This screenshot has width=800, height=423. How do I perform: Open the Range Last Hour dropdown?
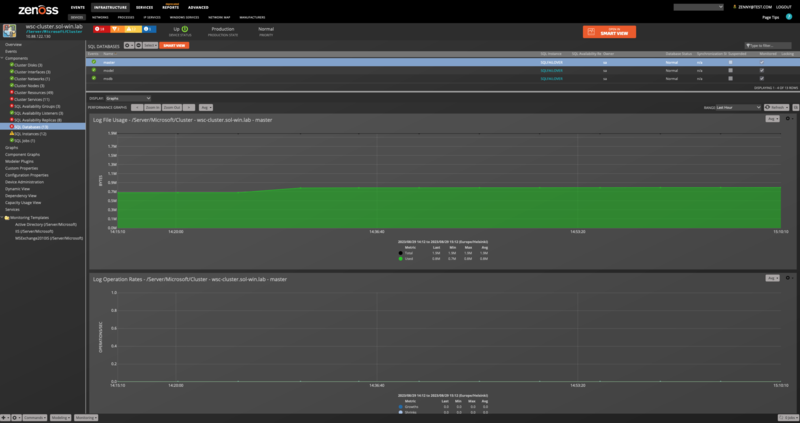738,107
